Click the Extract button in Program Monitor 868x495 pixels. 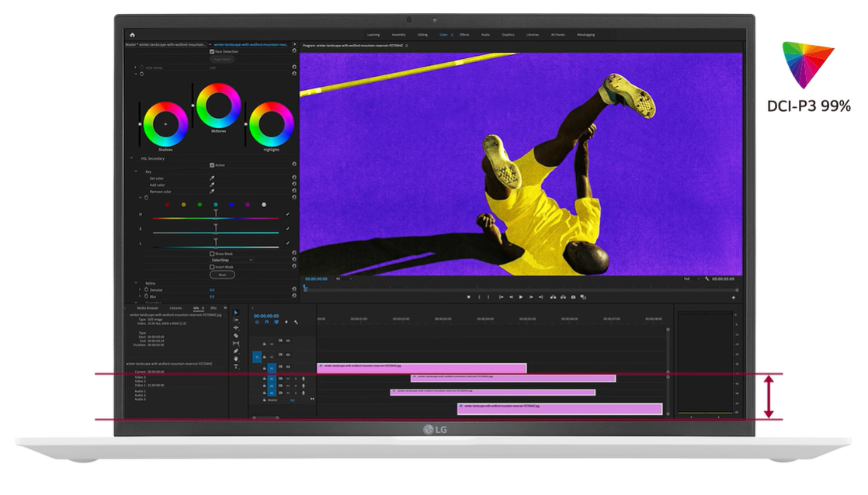tap(563, 297)
